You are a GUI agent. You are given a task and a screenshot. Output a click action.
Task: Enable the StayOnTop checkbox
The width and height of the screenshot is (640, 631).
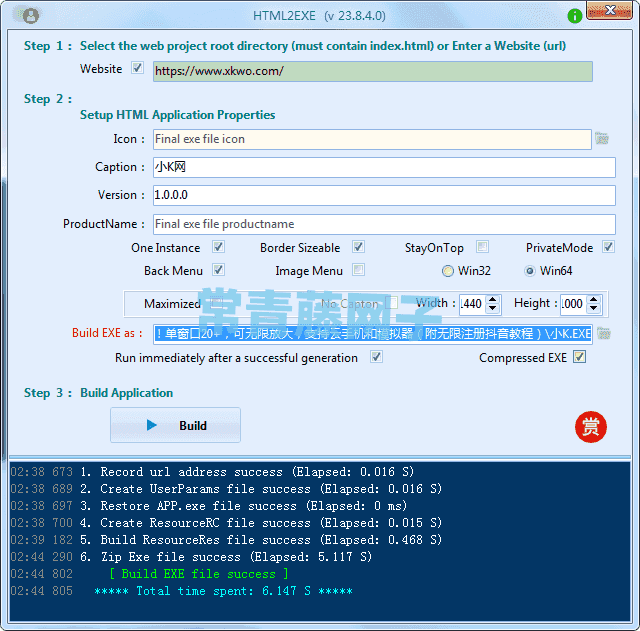(482, 247)
